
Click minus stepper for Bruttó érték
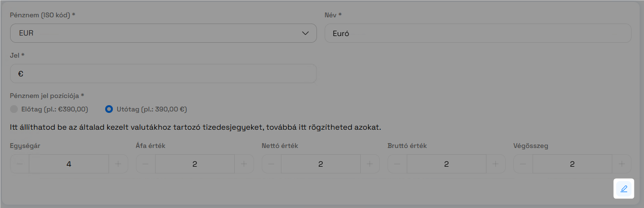(397, 164)
